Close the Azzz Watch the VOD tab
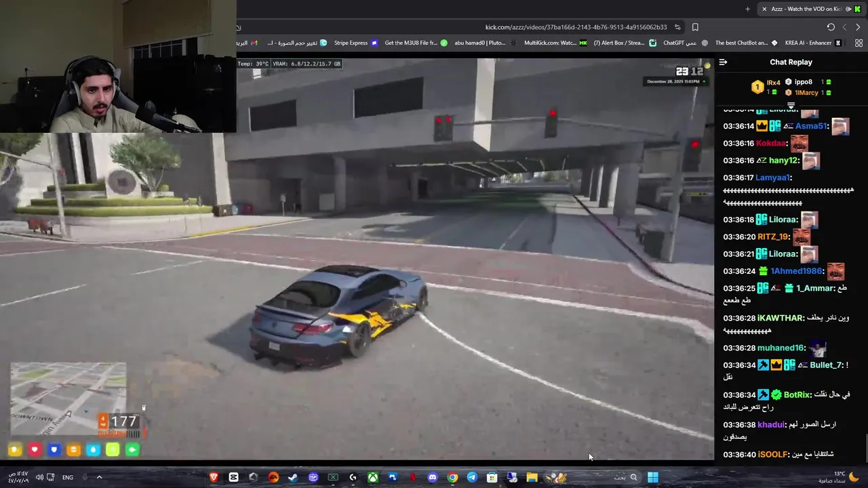This screenshot has width=868, height=488. point(764,9)
